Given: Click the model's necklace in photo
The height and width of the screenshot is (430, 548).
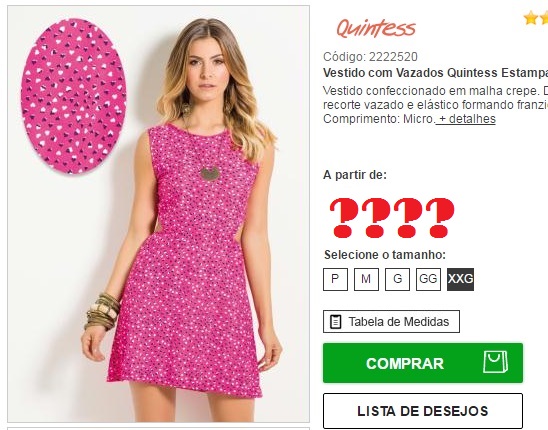Looking at the screenshot, I should pos(210,173).
